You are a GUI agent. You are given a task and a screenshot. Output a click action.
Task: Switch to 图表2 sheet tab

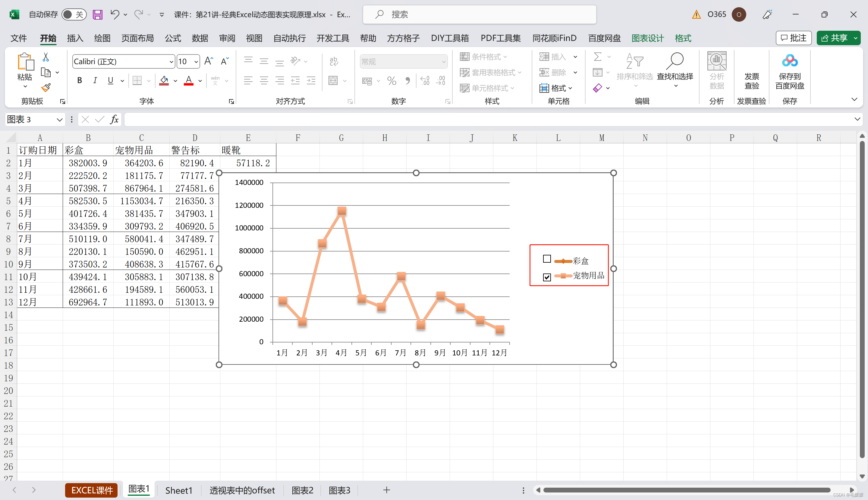(302, 490)
